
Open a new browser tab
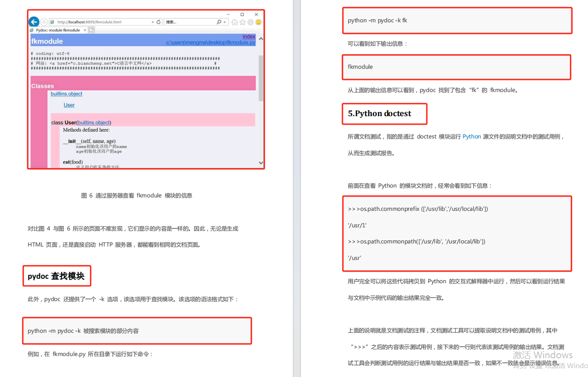tap(91, 30)
